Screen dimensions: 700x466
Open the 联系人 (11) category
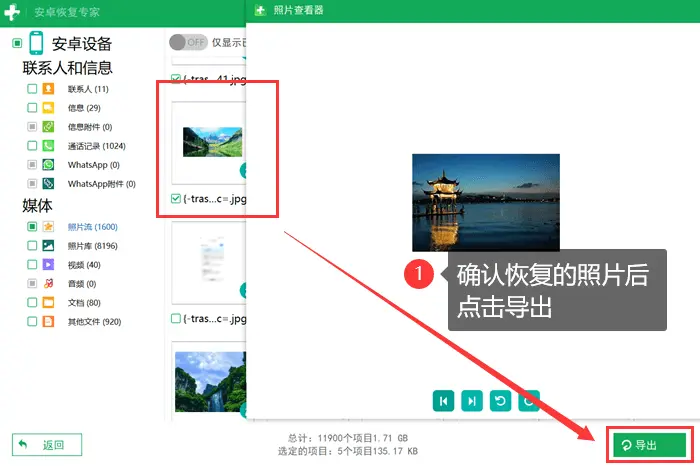88,89
